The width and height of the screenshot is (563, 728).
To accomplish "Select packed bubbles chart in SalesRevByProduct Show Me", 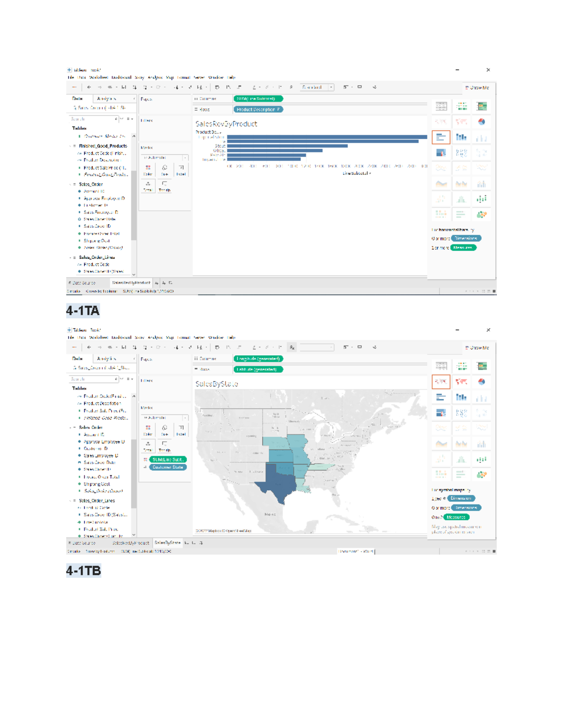I will pos(482,215).
